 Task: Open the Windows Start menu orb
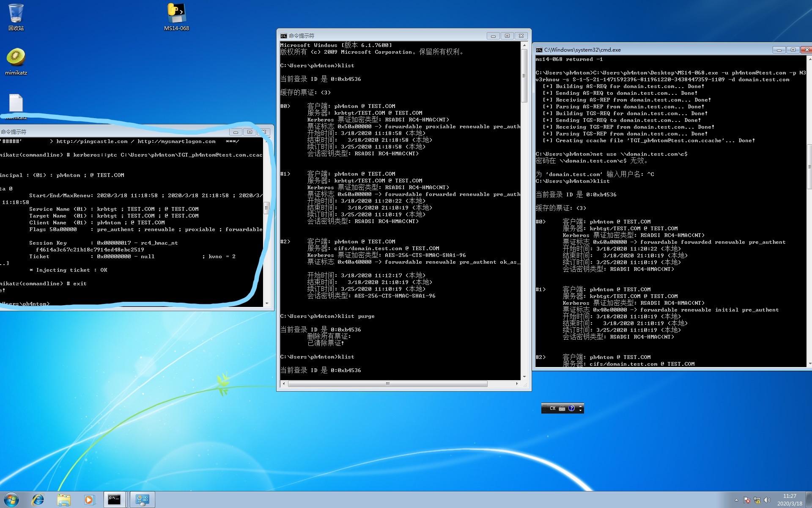11,500
